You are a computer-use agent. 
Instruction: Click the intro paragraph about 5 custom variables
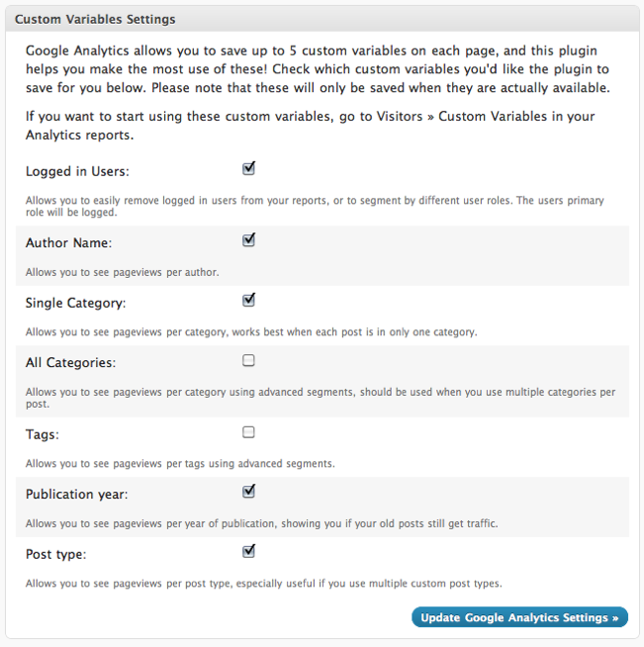click(319, 68)
